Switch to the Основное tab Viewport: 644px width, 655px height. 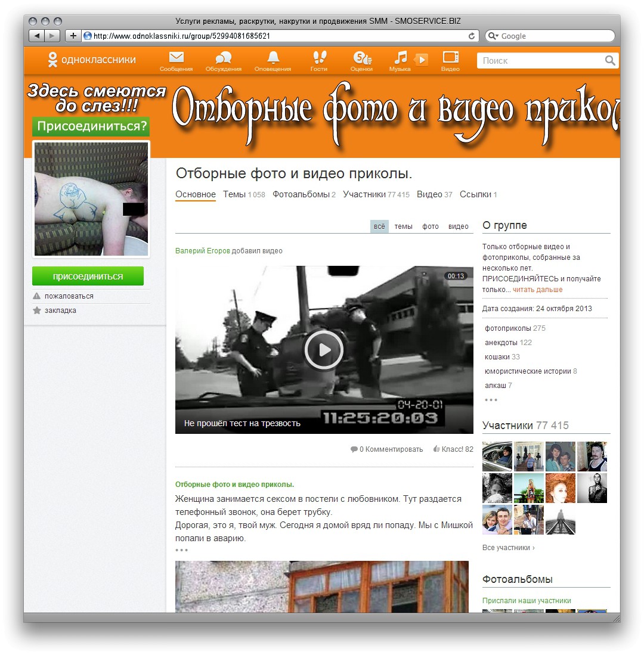(195, 194)
